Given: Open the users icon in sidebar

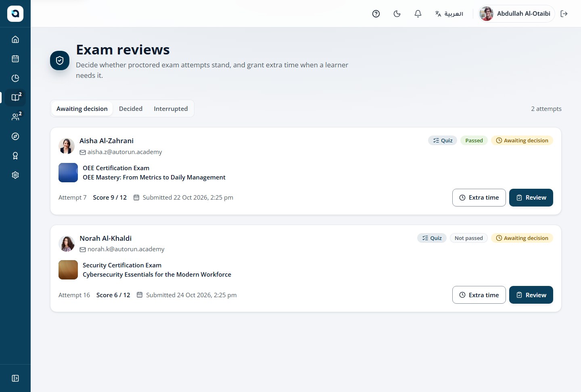Looking at the screenshot, I should (15, 117).
